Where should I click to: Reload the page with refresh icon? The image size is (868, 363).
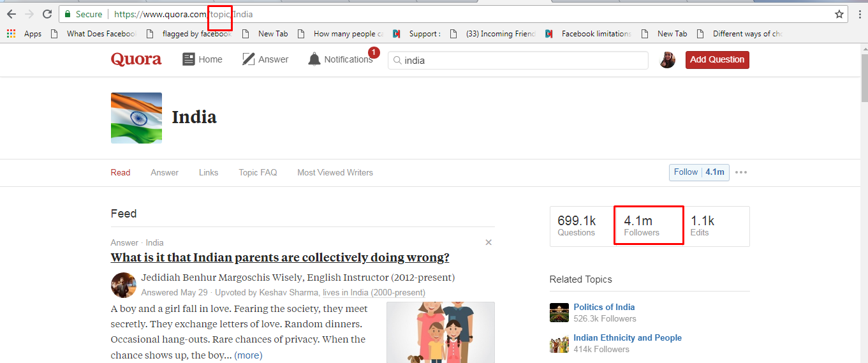(47, 14)
